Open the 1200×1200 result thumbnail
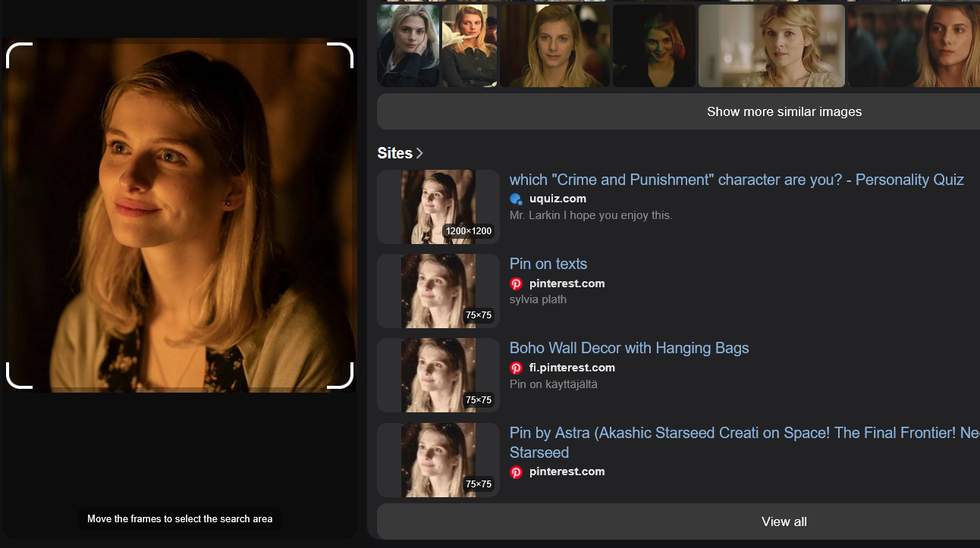The image size is (980, 548). (x=438, y=207)
